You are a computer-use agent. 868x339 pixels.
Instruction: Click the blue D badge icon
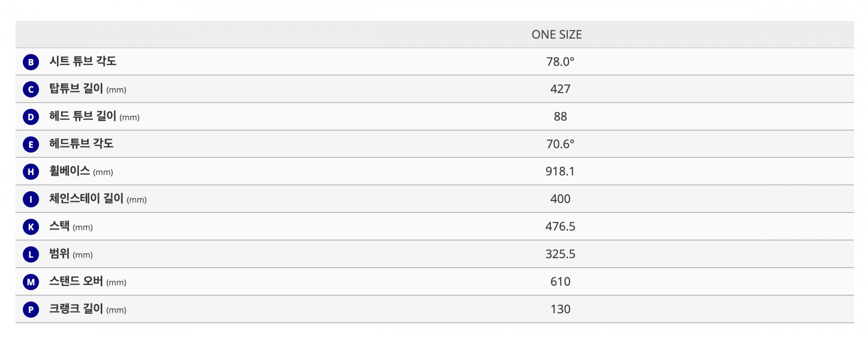(x=31, y=117)
